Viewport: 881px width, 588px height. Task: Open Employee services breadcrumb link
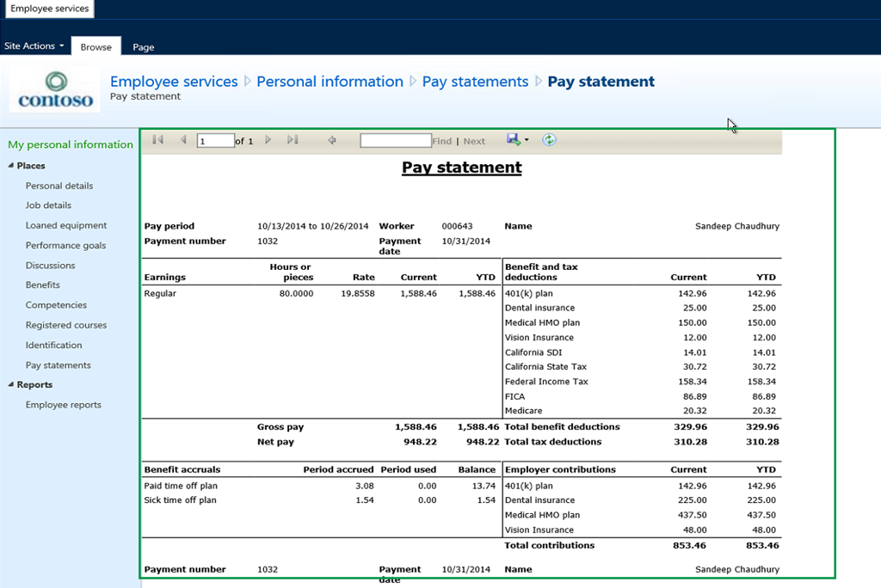click(x=174, y=82)
